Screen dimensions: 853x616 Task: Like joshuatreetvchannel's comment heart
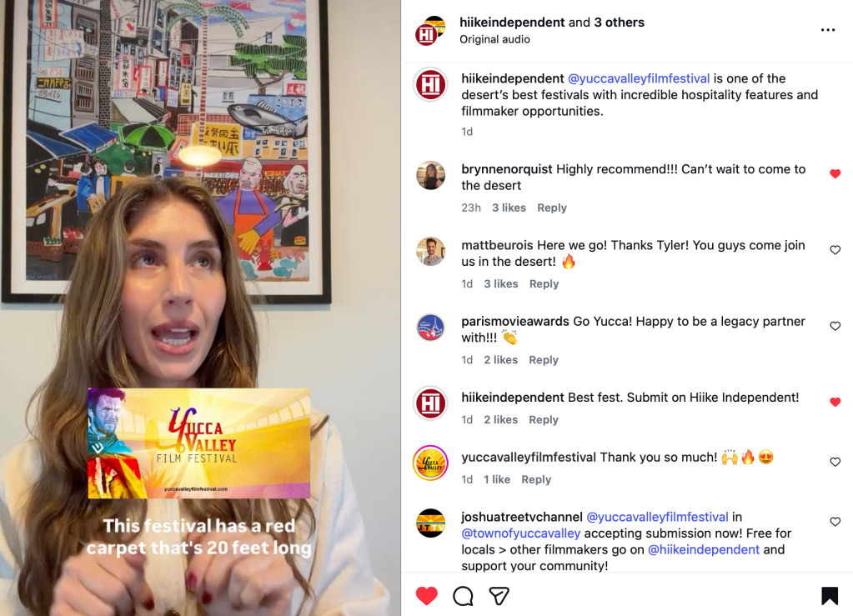835,522
